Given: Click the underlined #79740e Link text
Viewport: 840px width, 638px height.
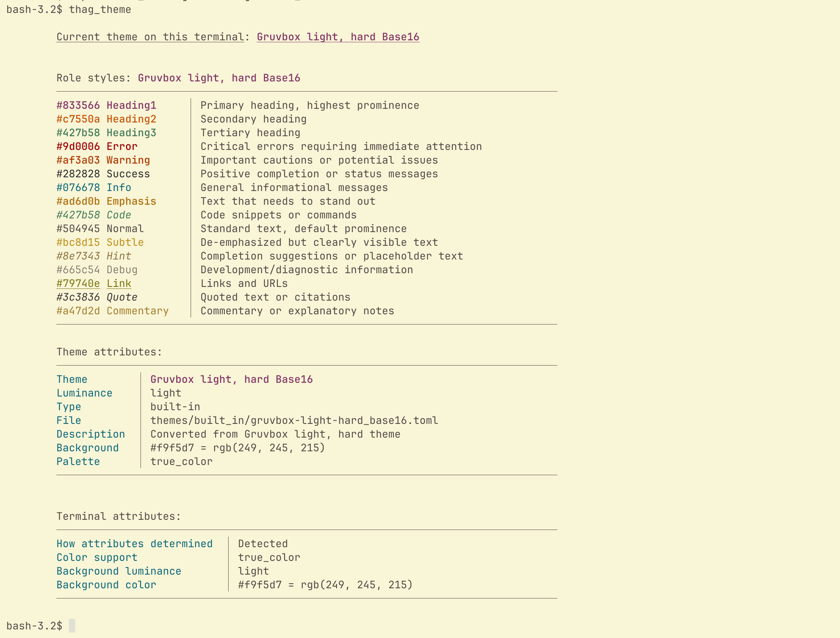Looking at the screenshot, I should 94,283.
